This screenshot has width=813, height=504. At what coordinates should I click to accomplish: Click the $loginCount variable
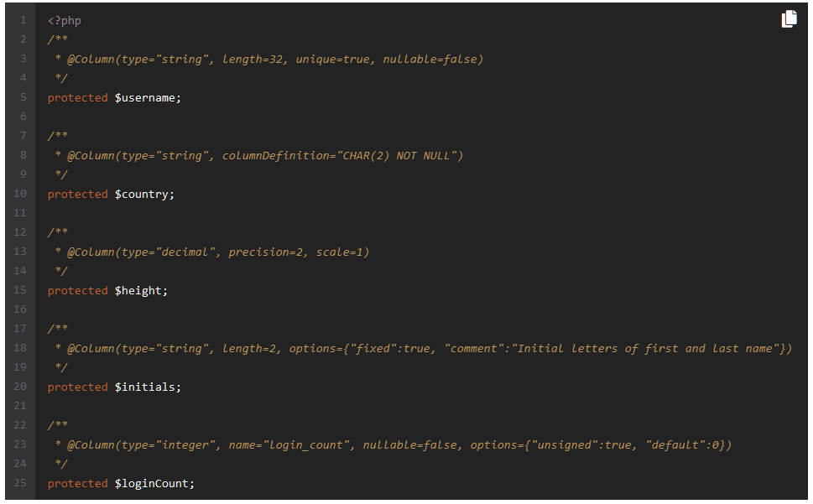pyautogui.click(x=154, y=484)
